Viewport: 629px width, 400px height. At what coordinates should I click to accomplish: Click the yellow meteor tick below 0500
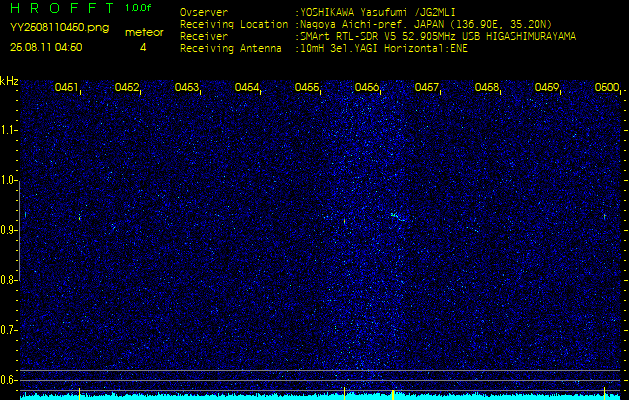pos(605,394)
